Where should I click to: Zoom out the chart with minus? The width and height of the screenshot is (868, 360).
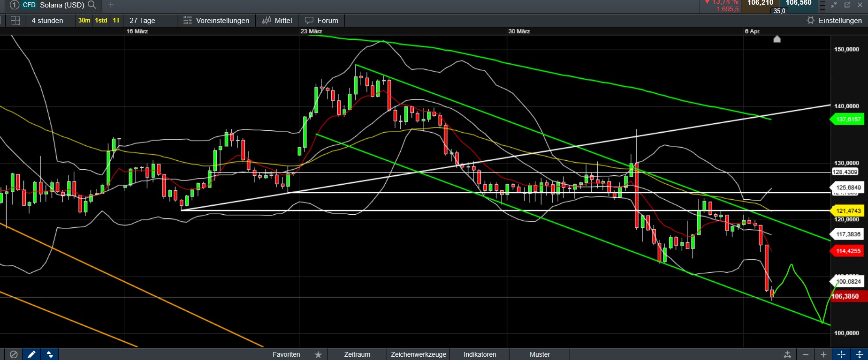click(x=806, y=354)
